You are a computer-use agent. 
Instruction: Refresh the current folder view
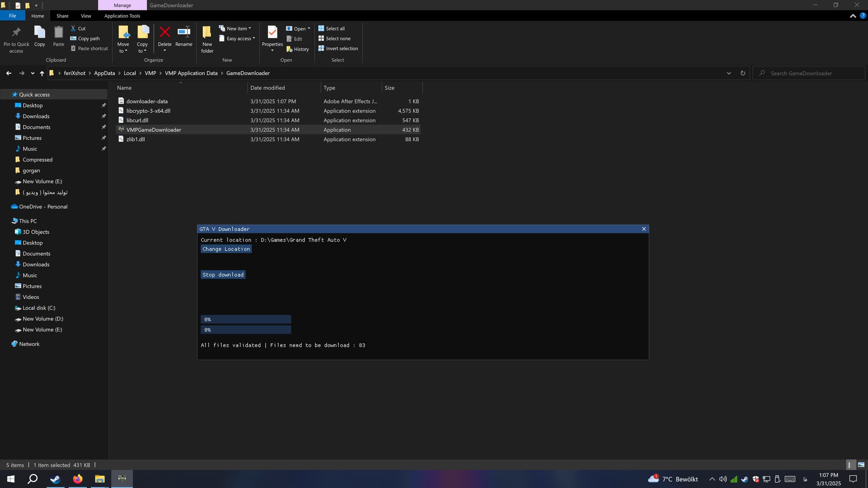coord(743,73)
